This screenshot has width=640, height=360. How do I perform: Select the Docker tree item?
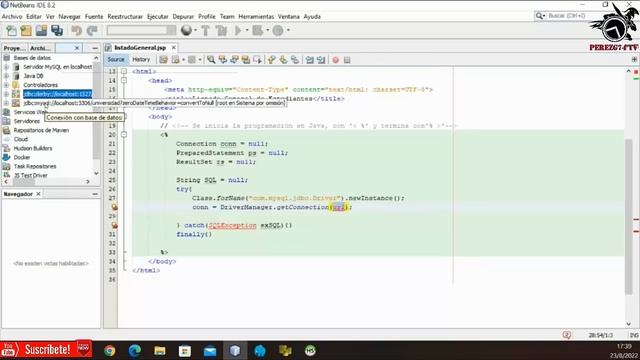point(22,157)
